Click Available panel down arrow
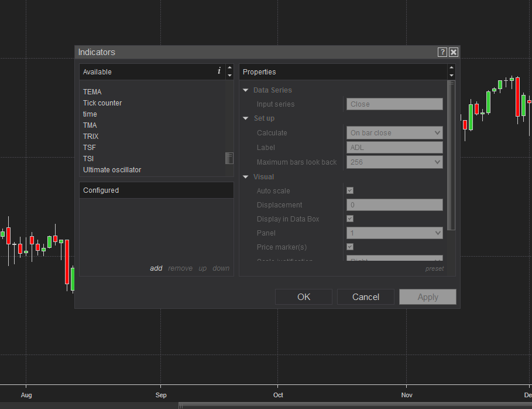532x409 pixels. coord(229,76)
